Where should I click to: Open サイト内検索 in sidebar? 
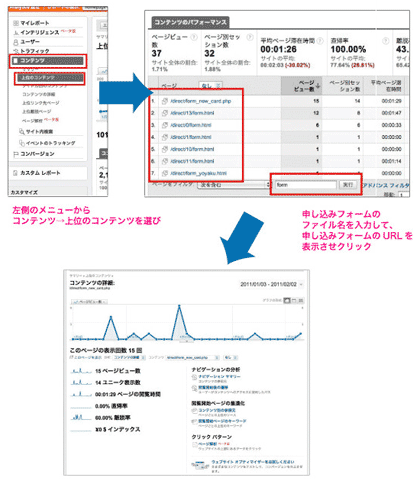pos(39,132)
